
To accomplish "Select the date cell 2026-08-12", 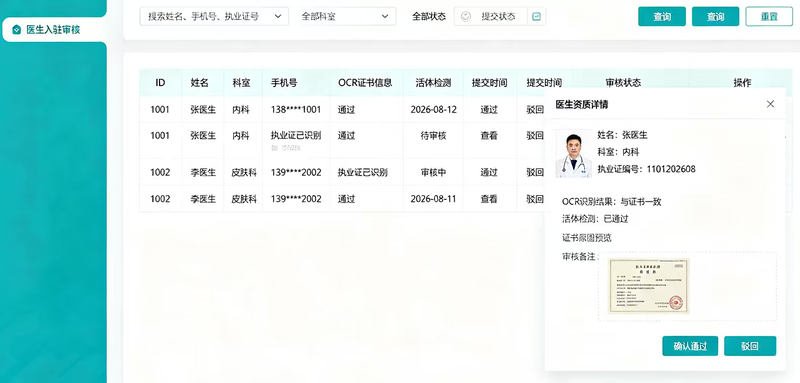I will click(x=434, y=109).
